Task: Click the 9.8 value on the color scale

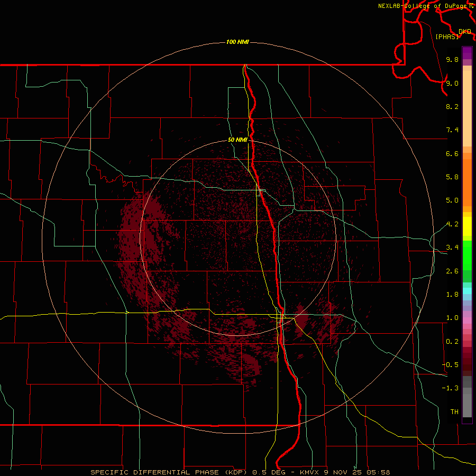Action: (452, 59)
